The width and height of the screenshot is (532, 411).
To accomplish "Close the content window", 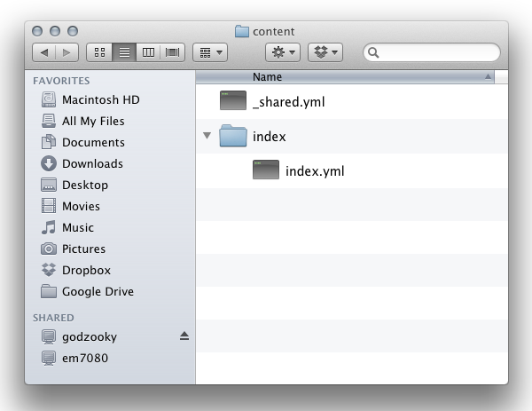I will 37,31.
